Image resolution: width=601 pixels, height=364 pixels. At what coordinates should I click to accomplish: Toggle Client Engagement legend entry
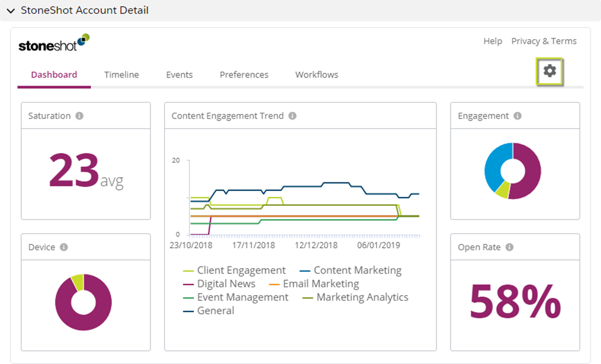click(234, 270)
